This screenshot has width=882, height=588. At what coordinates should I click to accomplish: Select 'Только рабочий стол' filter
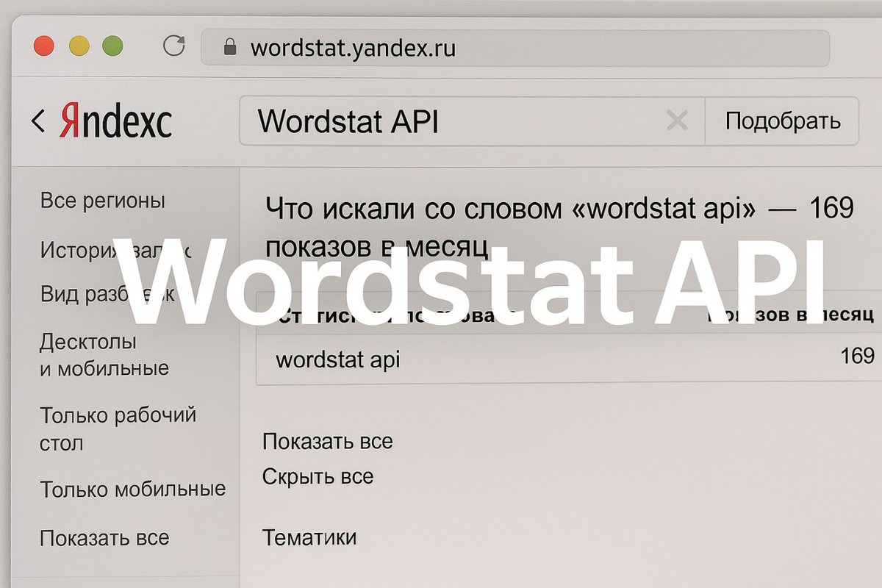(x=118, y=429)
